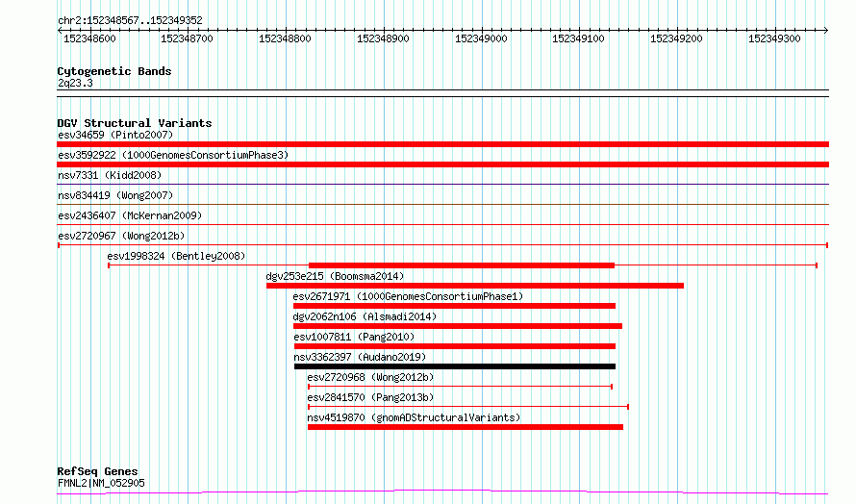The height and width of the screenshot is (504, 856).
Task: Select the thin esv2720968 variant line
Action: (460, 387)
